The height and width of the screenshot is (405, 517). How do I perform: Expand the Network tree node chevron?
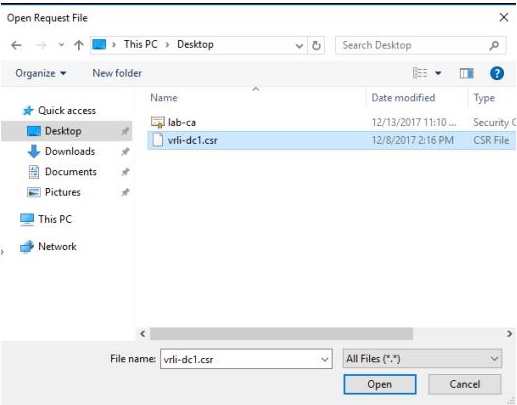tap(2, 252)
